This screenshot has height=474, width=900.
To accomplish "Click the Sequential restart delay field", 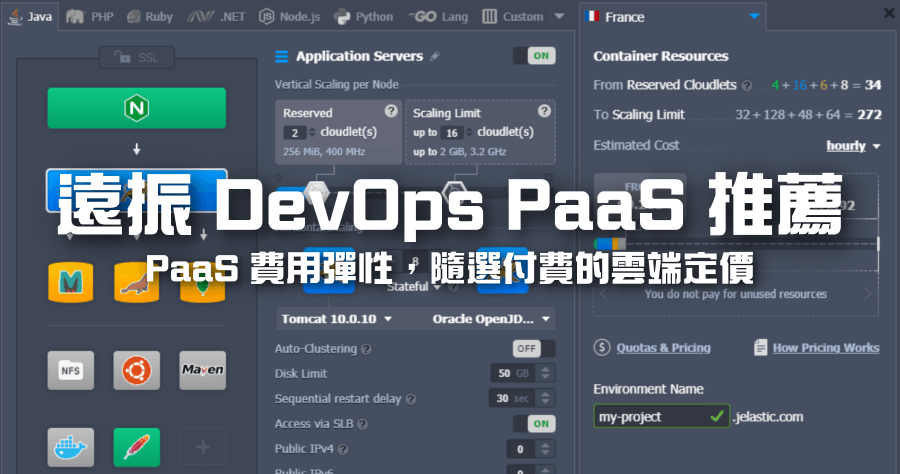I will pyautogui.click(x=512, y=398).
